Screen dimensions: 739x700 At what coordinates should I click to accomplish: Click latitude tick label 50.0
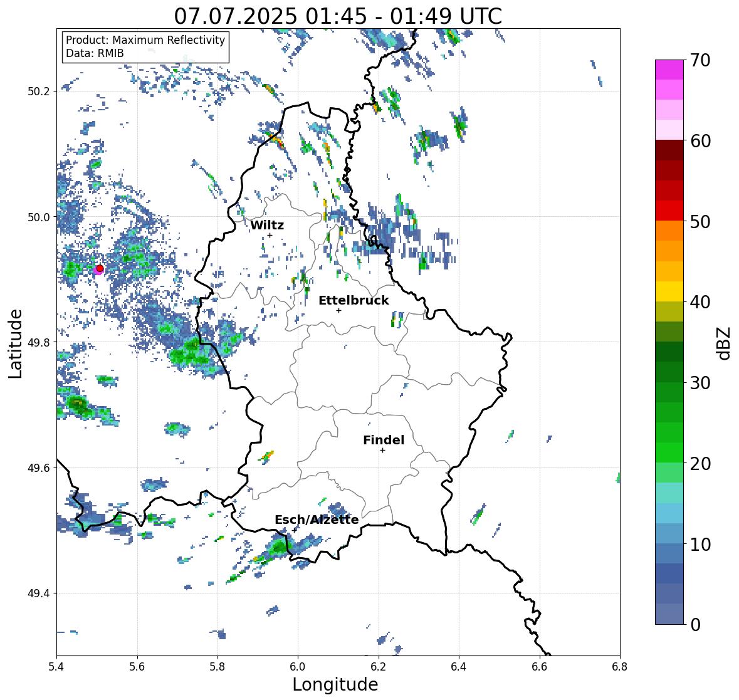tap(39, 217)
